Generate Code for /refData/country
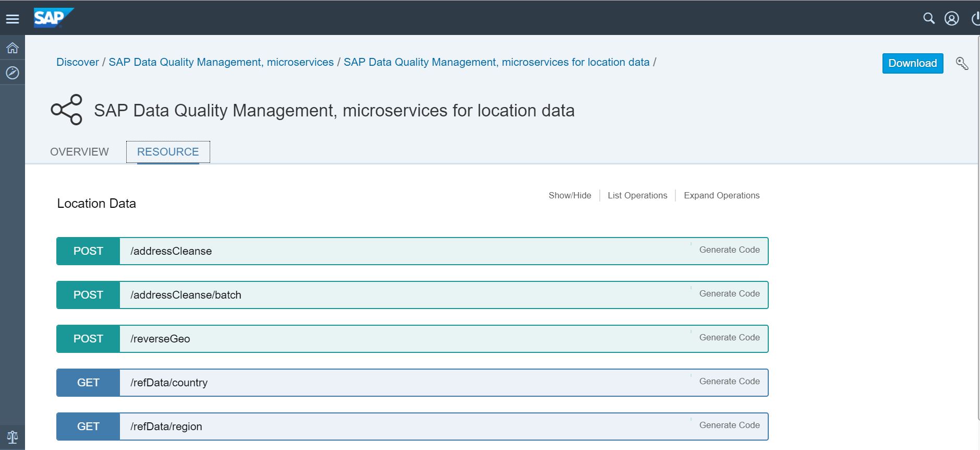980x450 pixels. pyautogui.click(x=729, y=381)
